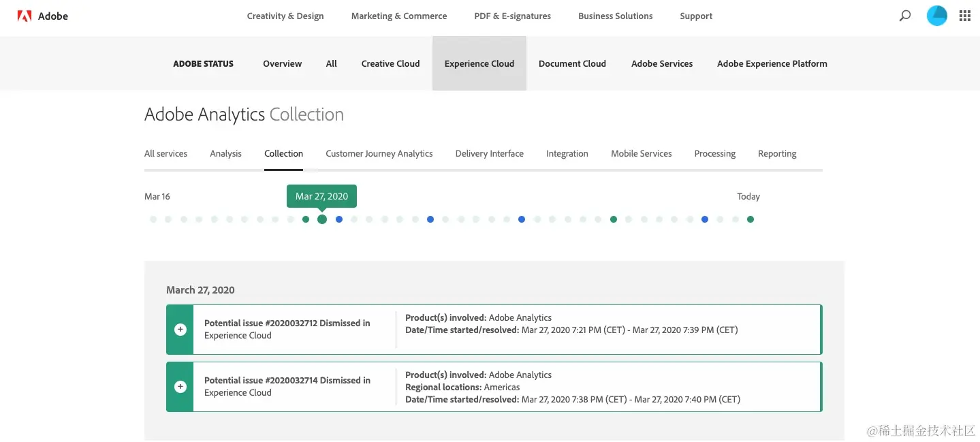Open the apps grid icon
This screenshot has width=980, height=442.
(965, 16)
